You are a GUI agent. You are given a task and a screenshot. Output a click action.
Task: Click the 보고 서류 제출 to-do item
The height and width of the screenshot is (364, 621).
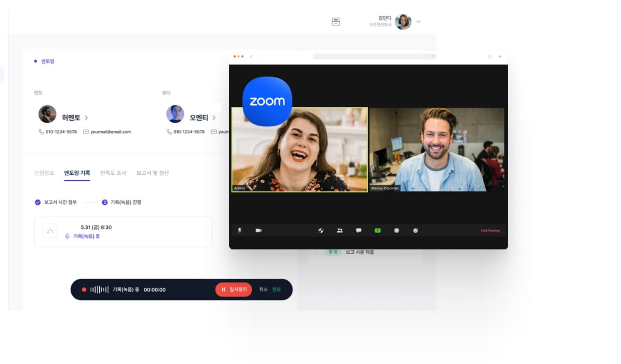click(x=360, y=252)
